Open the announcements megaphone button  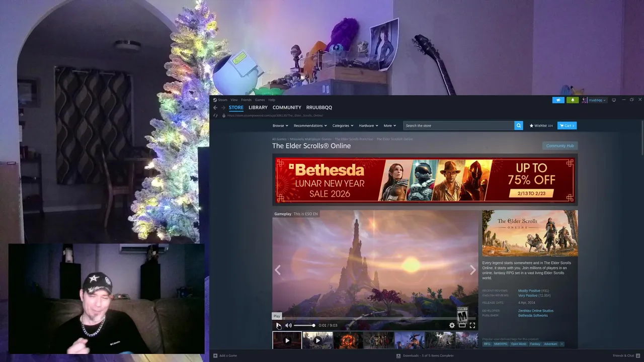[558, 100]
